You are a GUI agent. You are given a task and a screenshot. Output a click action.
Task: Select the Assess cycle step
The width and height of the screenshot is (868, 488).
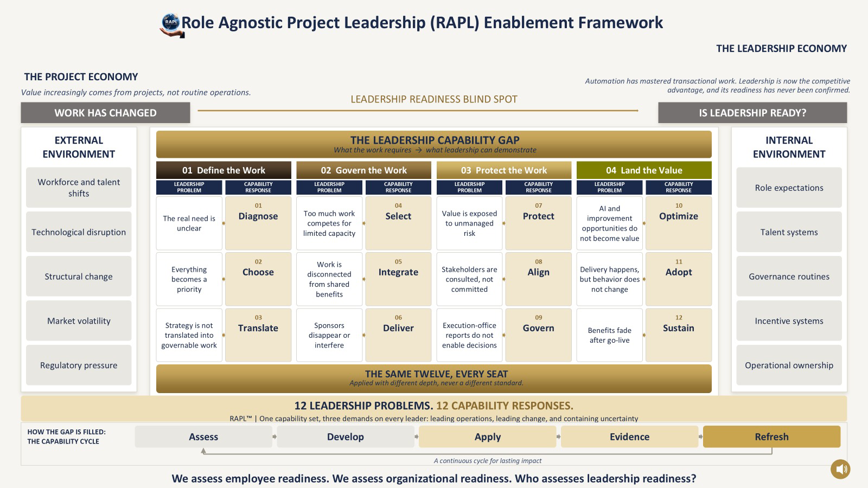tap(203, 437)
